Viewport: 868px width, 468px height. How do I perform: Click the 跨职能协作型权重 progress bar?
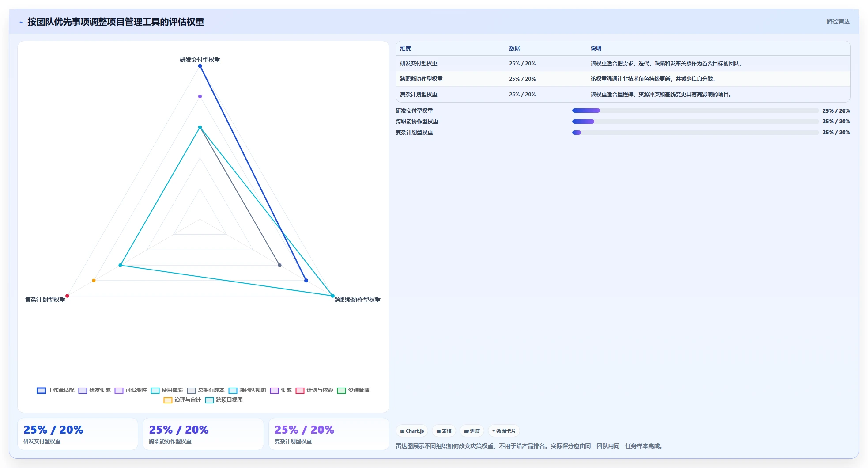click(x=695, y=122)
